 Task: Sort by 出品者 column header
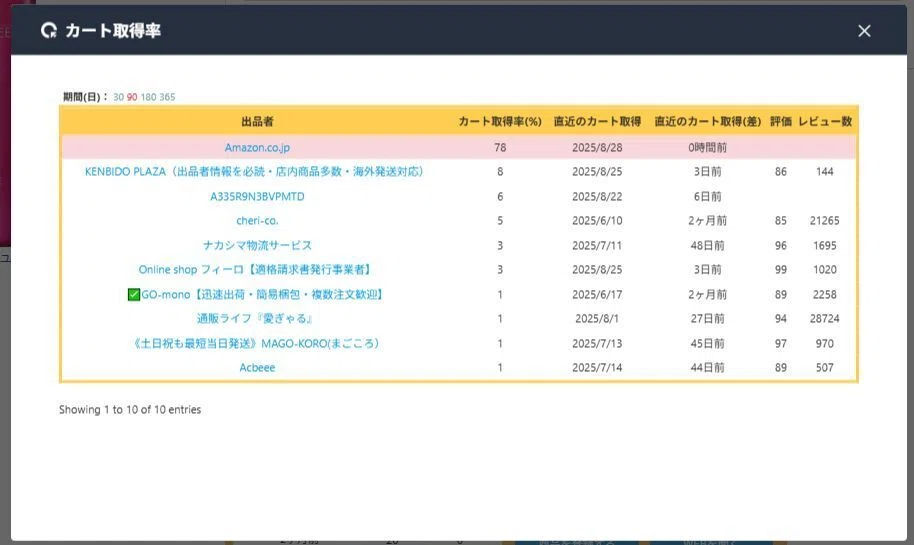coord(257,121)
